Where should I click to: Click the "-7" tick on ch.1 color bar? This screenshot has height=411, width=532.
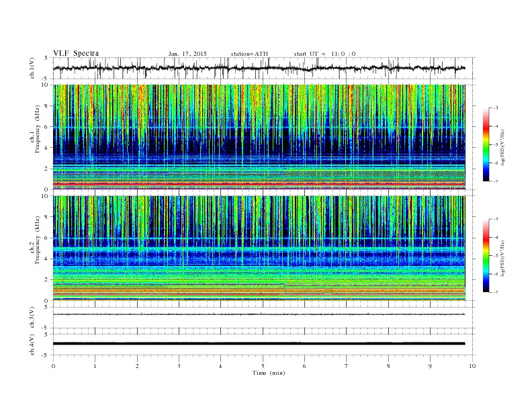tap(495, 181)
